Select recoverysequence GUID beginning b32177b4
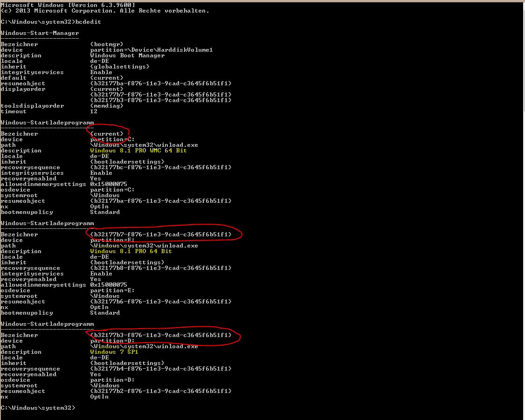Viewport: 525px width, 420px height. [161, 369]
